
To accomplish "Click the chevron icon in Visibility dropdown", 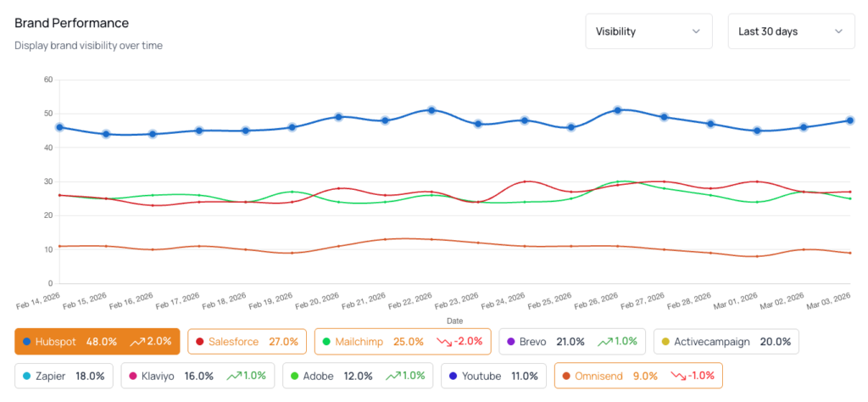I will (696, 31).
